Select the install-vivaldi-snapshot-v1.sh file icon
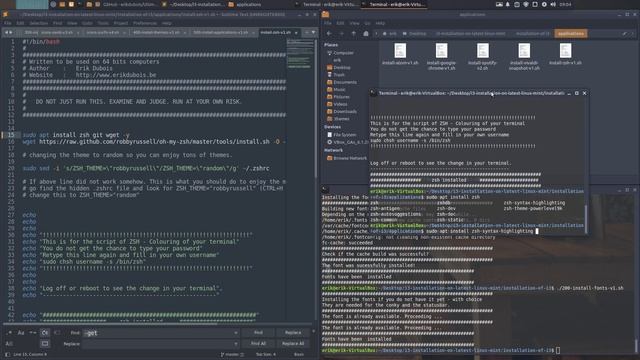Screen dimensions: 640x360 524,51
